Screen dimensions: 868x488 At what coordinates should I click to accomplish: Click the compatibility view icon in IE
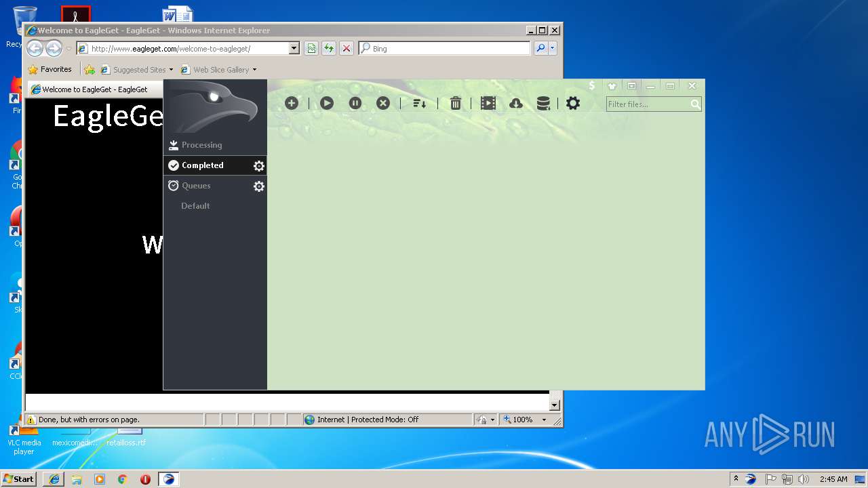(311, 48)
